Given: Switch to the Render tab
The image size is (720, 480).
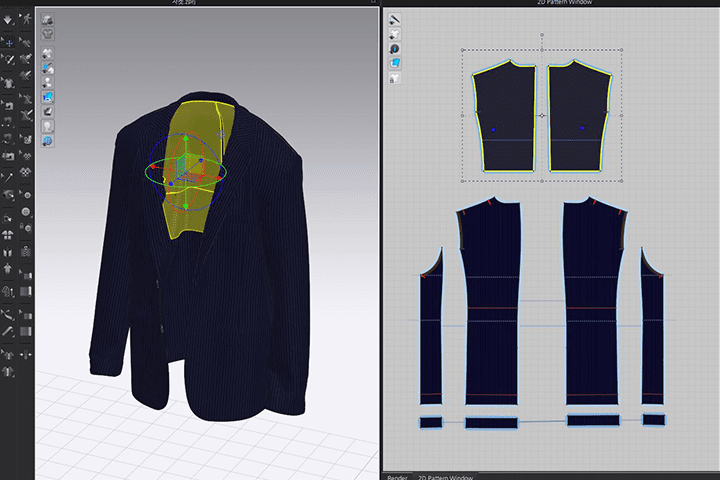Looking at the screenshot, I should [x=398, y=477].
